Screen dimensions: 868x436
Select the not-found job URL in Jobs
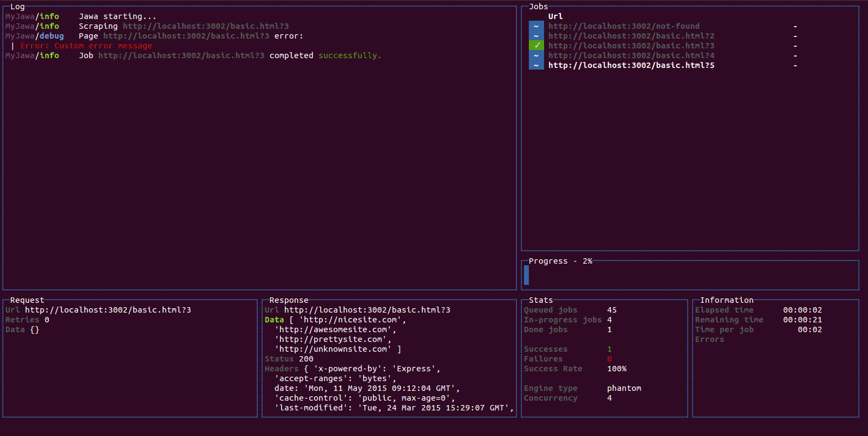623,26
